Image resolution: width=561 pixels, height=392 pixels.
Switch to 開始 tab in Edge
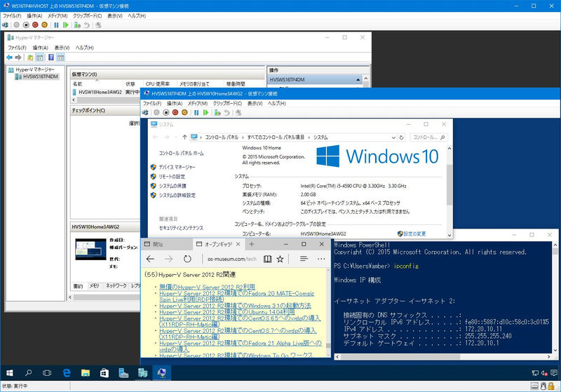pos(167,244)
